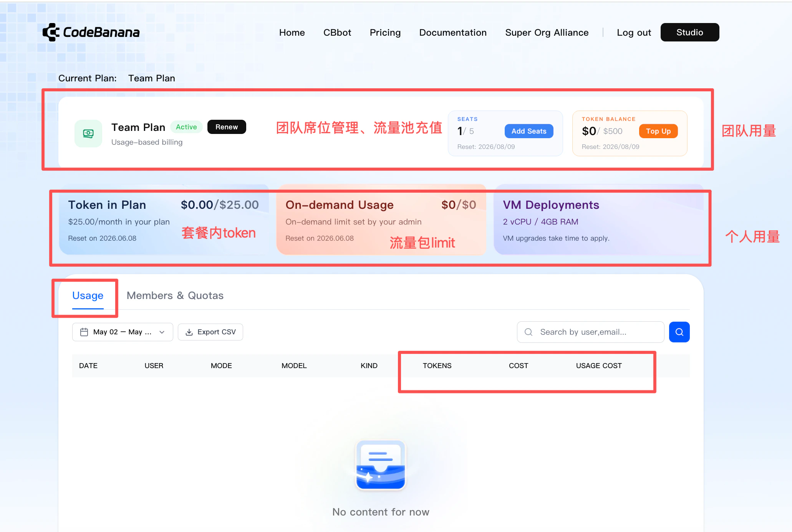792x532 pixels.
Task: Click the VM Deployments card
Action: [599, 220]
